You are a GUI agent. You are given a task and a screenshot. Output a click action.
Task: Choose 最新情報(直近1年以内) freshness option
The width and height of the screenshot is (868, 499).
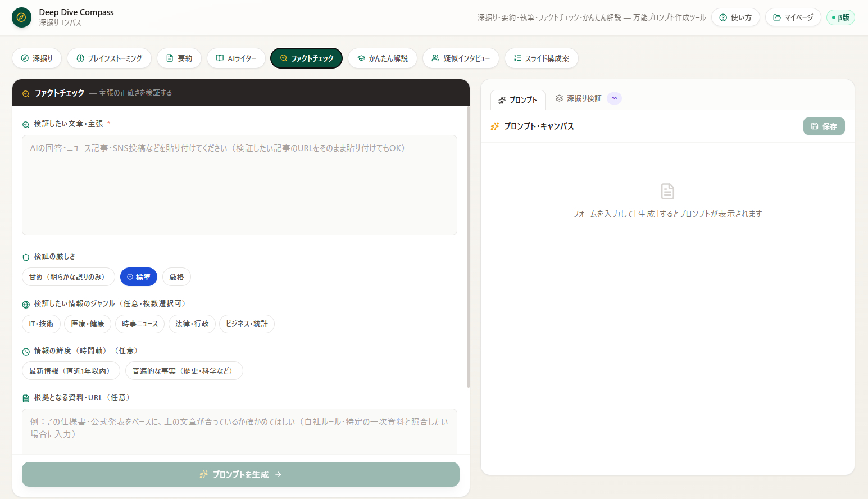pyautogui.click(x=71, y=371)
